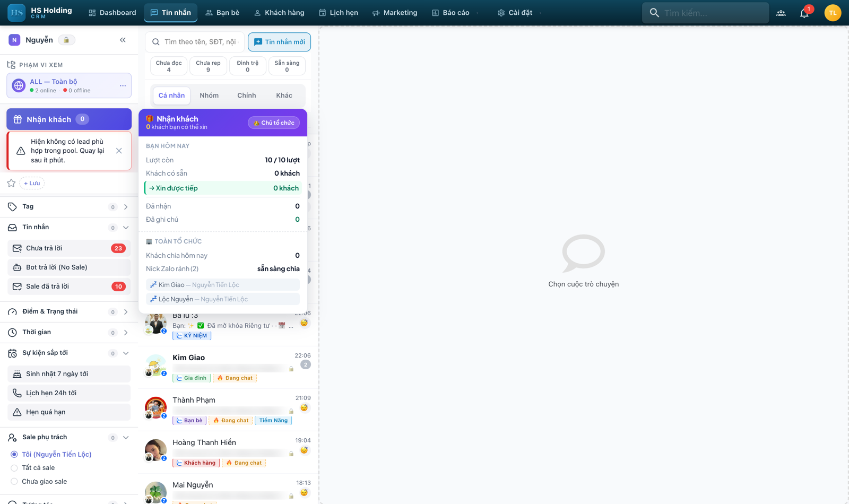
Task: Switch to the Nhóm tab
Action: [x=209, y=95]
